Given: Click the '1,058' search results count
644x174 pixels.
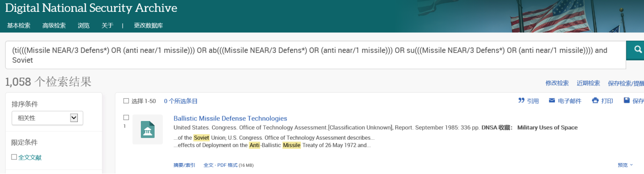Looking at the screenshot, I should point(18,82).
